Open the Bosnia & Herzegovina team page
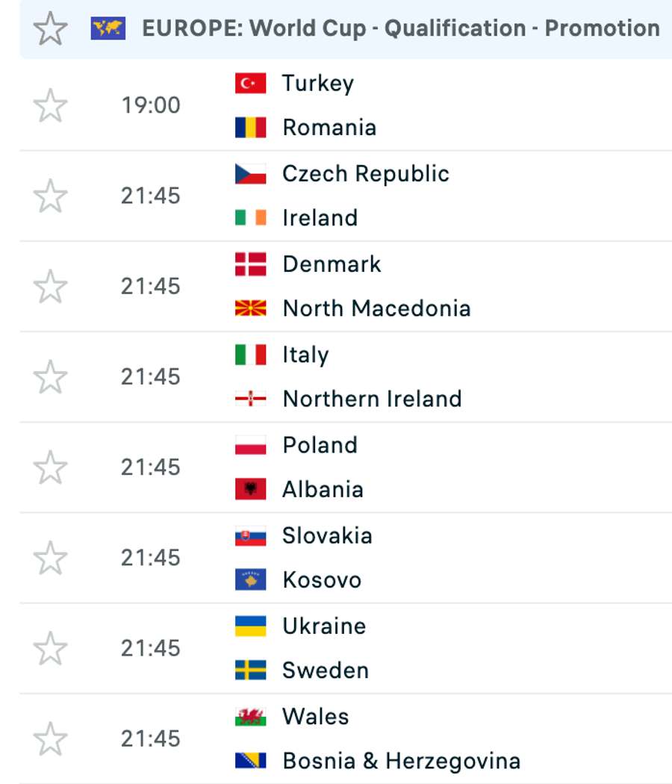 (400, 761)
